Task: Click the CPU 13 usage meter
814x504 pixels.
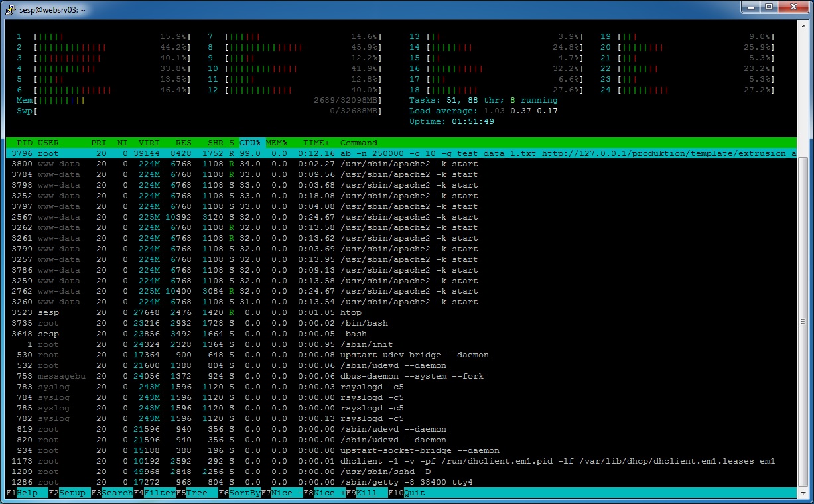Action: click(496, 36)
